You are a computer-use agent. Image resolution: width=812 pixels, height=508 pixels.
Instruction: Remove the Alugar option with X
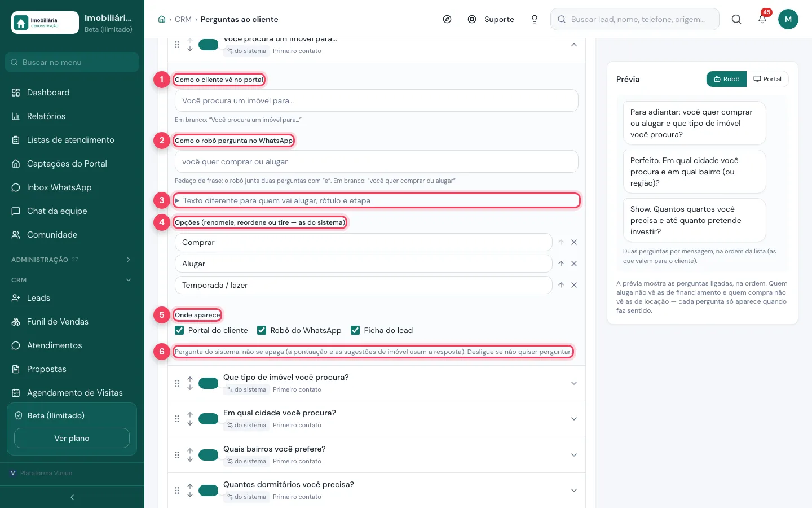tap(574, 264)
